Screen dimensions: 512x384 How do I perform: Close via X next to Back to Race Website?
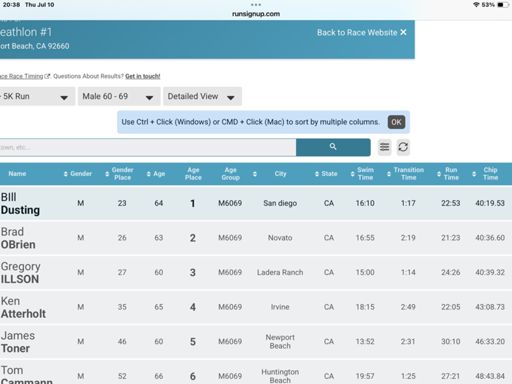tap(403, 32)
